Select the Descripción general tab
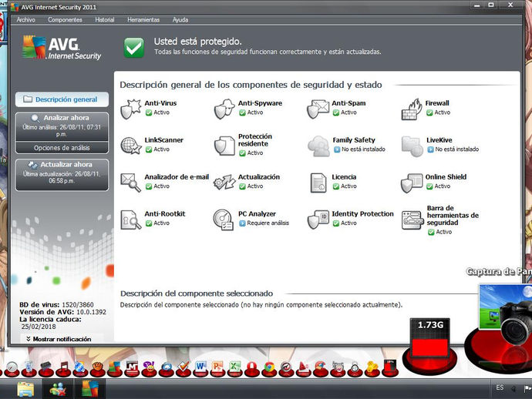Viewport: 532px width, 399px height. [x=62, y=99]
